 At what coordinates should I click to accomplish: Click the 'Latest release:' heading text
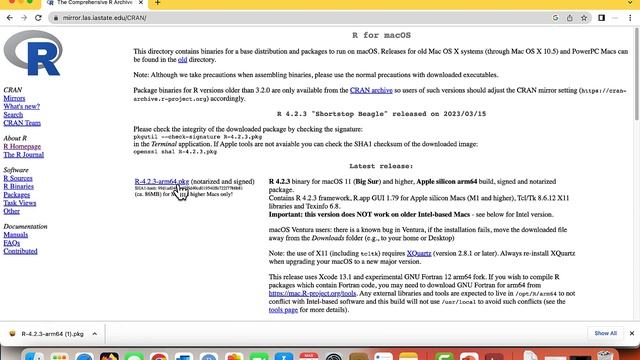coord(381,166)
